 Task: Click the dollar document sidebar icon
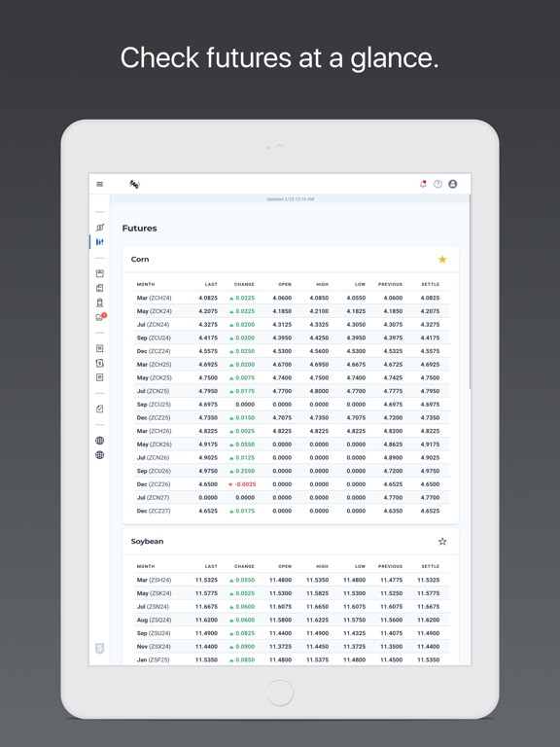tap(99, 363)
